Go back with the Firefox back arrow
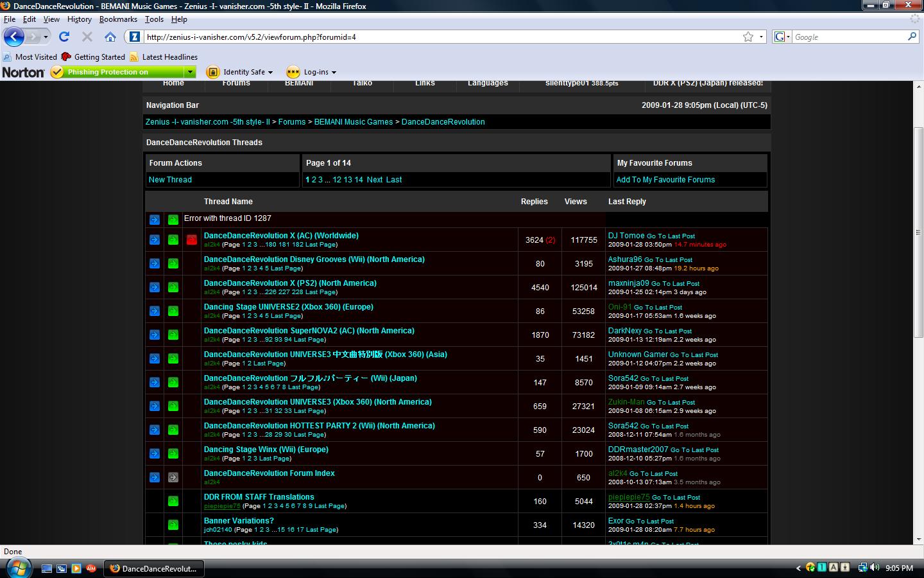924x578 pixels. coord(14,37)
